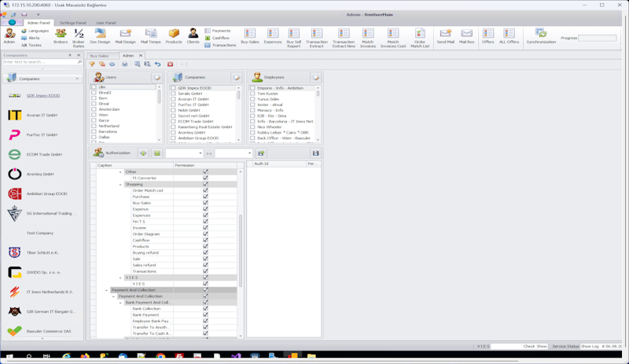Launch the Doc Design tool
Screen dimensions: 629x364
pyautogui.click(x=100, y=35)
